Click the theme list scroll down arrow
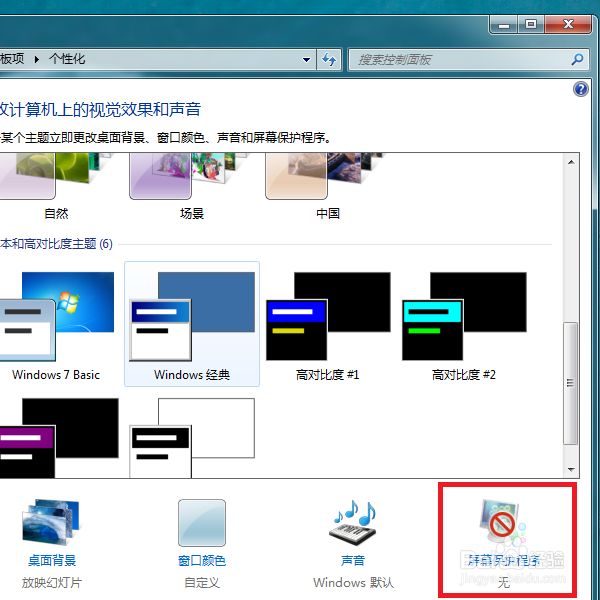The height and width of the screenshot is (600, 600). (x=571, y=469)
